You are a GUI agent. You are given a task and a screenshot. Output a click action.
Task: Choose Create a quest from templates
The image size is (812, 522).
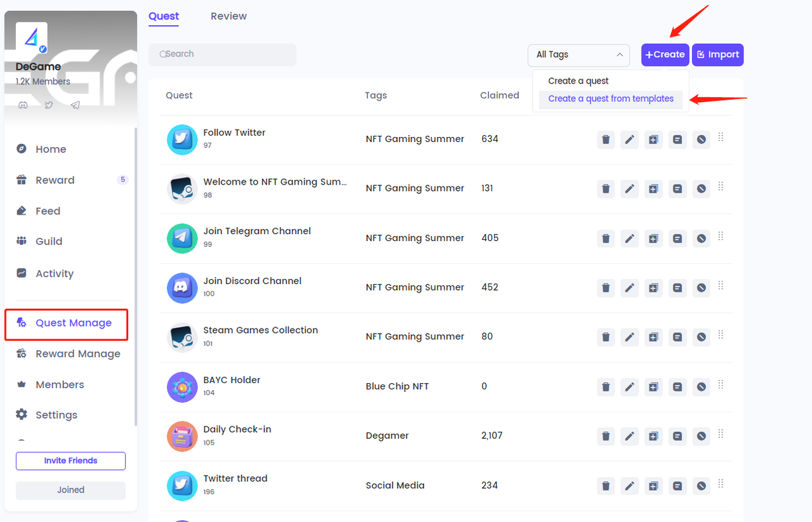(611, 99)
